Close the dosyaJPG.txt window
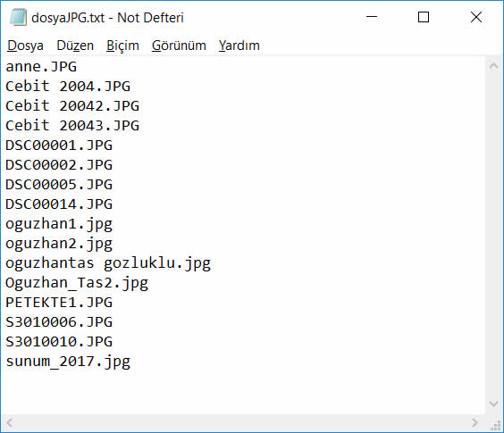The height and width of the screenshot is (433, 504). 476,17
